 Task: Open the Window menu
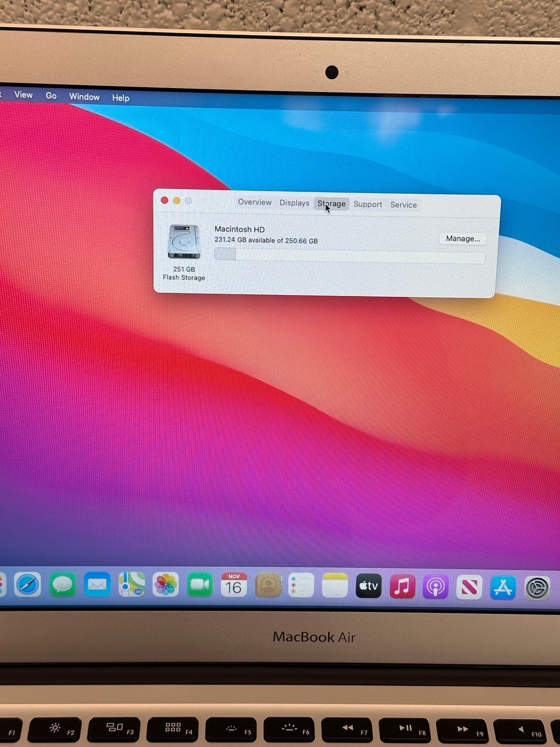coord(84,97)
